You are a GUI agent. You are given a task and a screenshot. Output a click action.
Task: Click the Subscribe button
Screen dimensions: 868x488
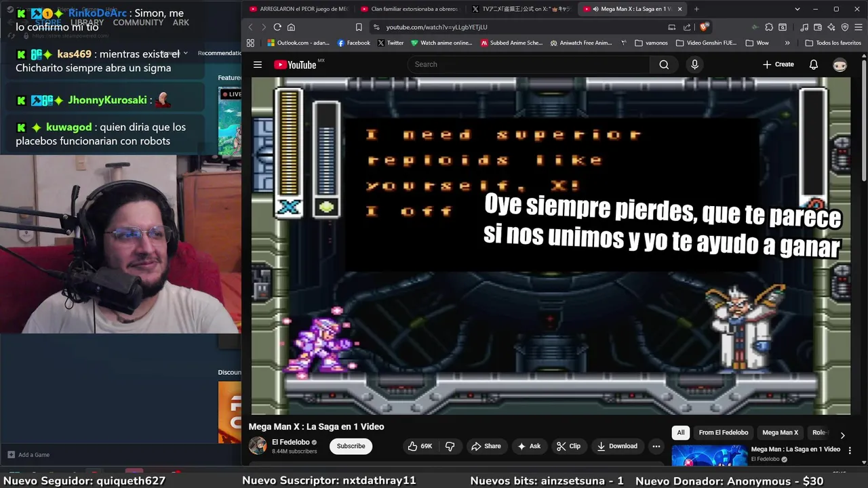[351, 446]
